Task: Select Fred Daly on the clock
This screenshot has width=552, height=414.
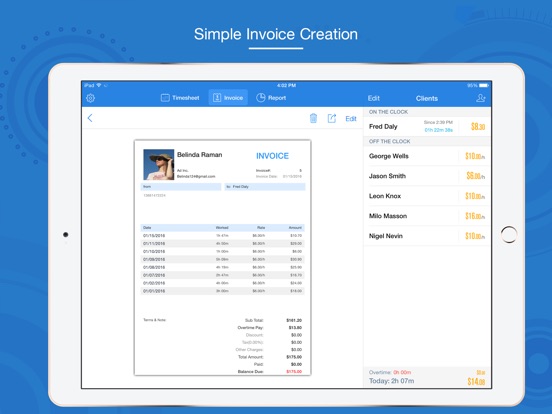Action: coord(427,126)
